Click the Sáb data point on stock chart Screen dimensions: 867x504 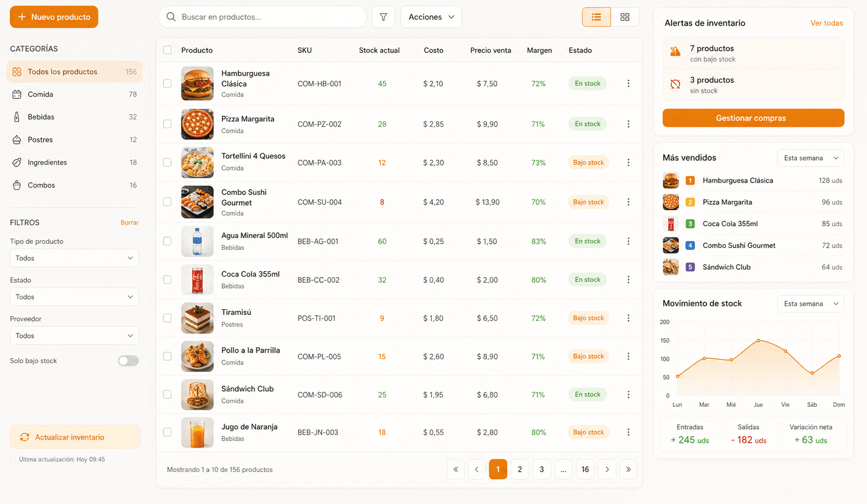(812, 373)
